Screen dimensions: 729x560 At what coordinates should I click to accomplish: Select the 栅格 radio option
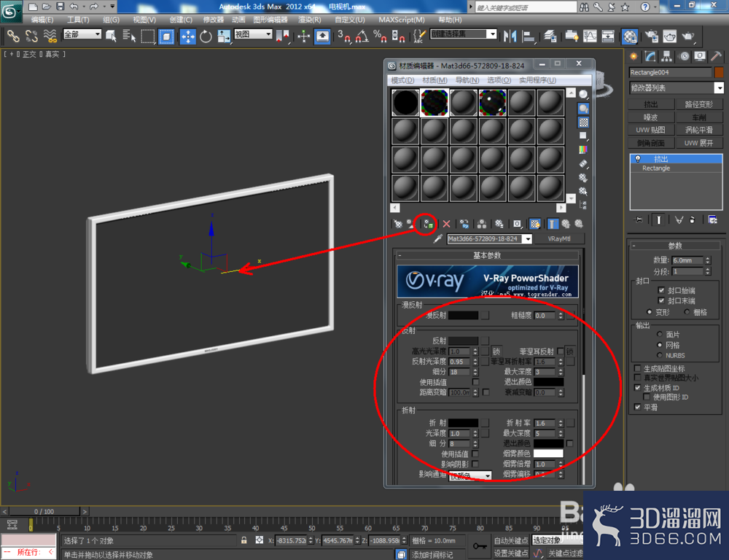point(687,312)
